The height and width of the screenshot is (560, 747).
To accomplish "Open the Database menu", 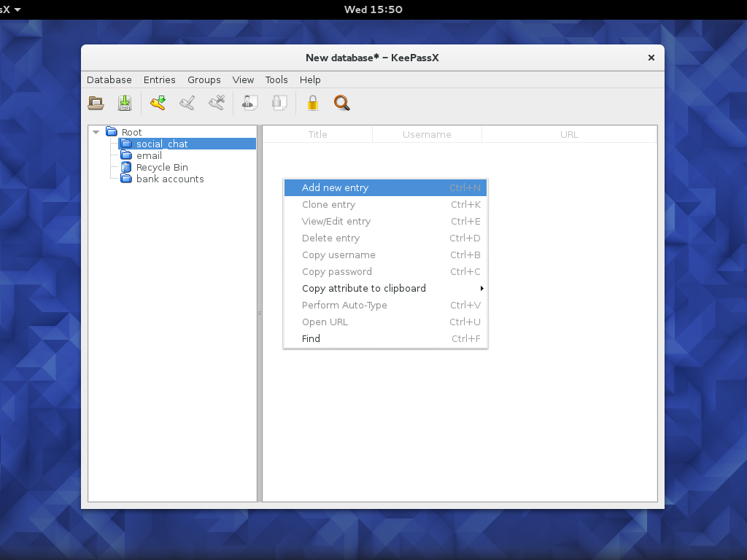I will 109,79.
